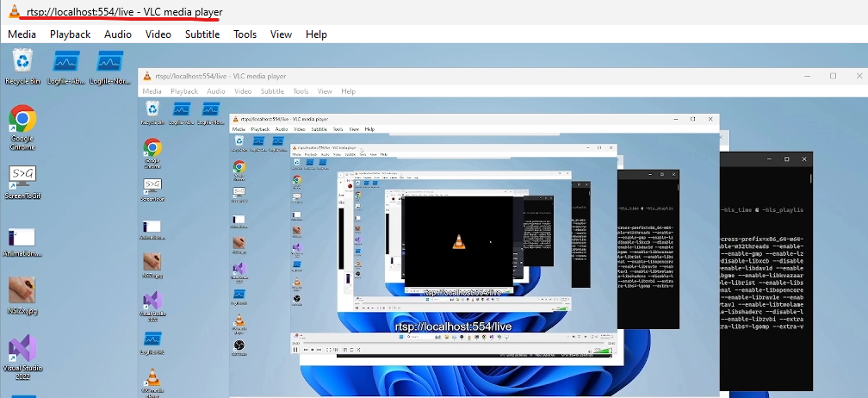Select the large ScreenToGif desktop shortcut
This screenshot has height=398, width=868.
click(x=22, y=183)
